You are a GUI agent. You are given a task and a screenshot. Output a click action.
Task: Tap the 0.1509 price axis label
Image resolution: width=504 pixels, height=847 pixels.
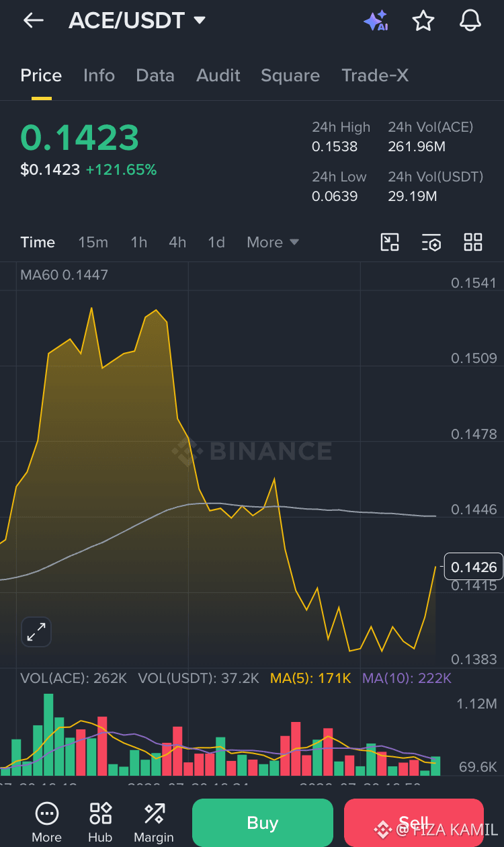474,358
